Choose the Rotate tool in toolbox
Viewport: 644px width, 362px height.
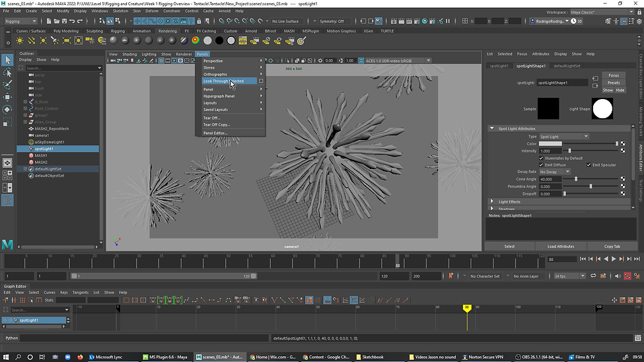tap(7, 110)
